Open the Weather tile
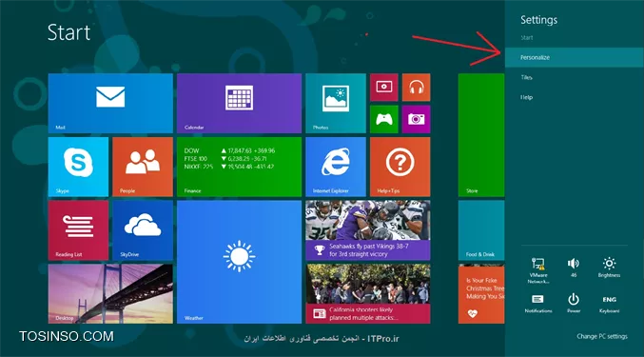This screenshot has width=644, height=357. pyautogui.click(x=239, y=262)
